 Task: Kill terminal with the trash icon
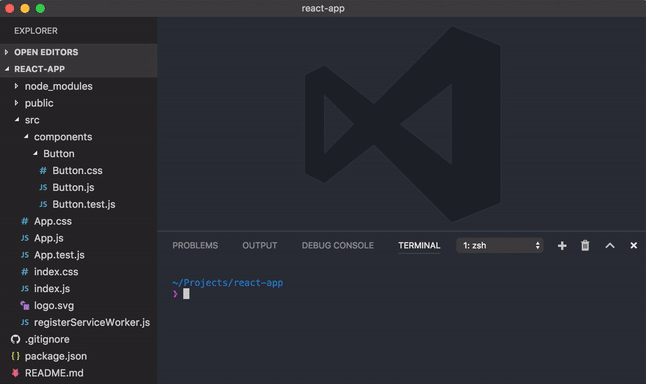(x=585, y=246)
